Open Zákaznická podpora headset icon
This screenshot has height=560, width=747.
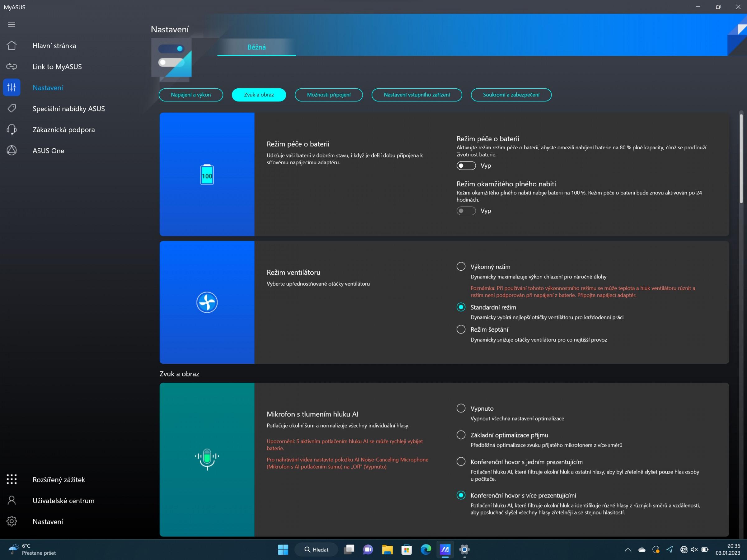coord(12,130)
